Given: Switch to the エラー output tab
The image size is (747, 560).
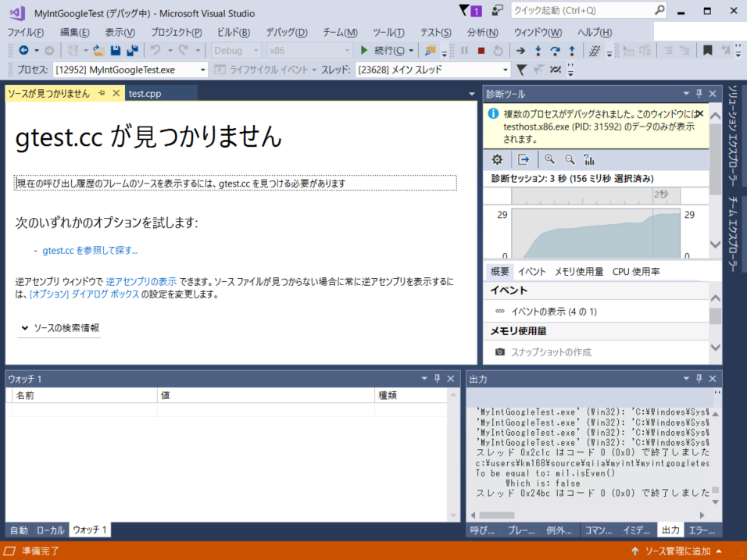Looking at the screenshot, I should click(x=702, y=530).
